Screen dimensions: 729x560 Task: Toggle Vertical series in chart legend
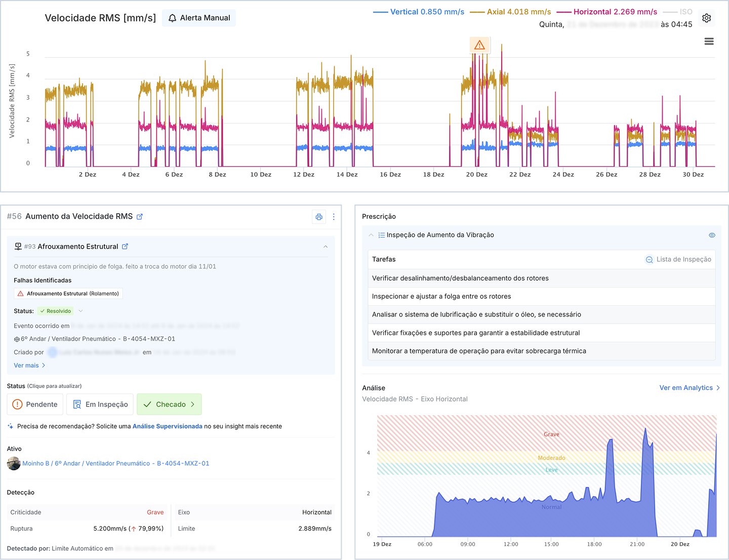419,12
